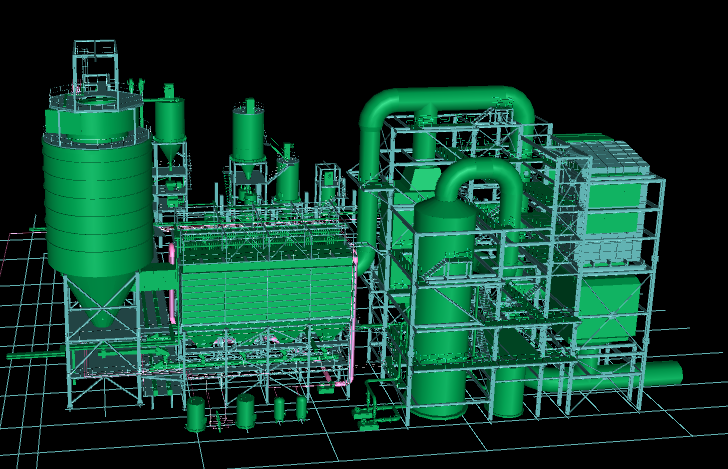Click the leftmost small ground tank
This screenshot has height=469, width=728.
tap(196, 414)
